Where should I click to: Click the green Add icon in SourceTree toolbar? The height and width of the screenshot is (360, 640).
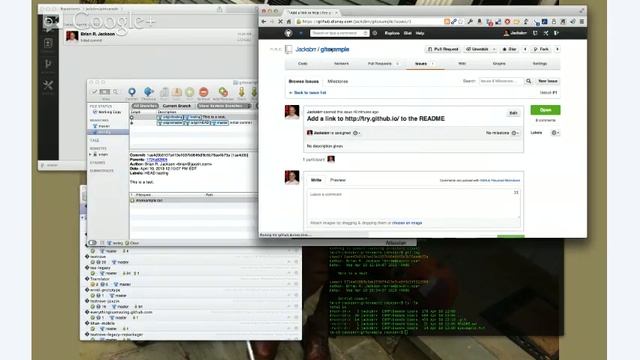(x=190, y=92)
